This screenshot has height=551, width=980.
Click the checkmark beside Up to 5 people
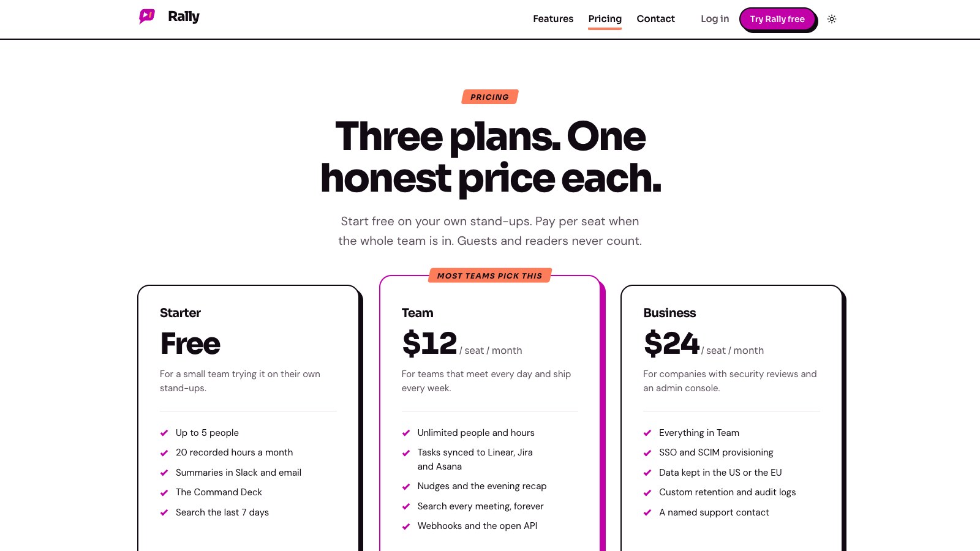pyautogui.click(x=164, y=433)
